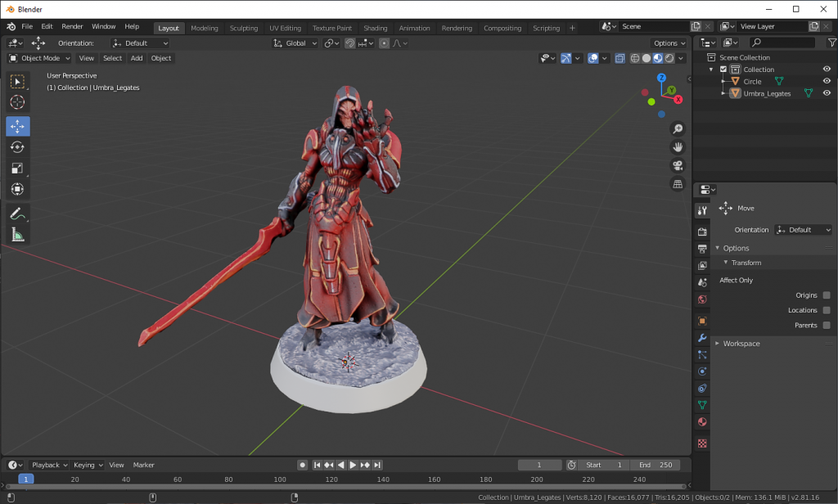Activate the Scale tool
This screenshot has height=504, width=838.
17,167
